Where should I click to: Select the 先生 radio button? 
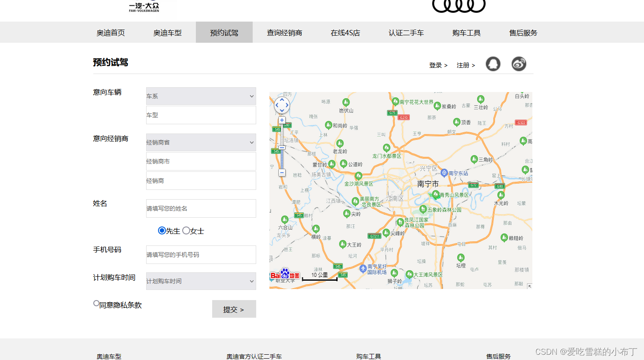(x=162, y=230)
